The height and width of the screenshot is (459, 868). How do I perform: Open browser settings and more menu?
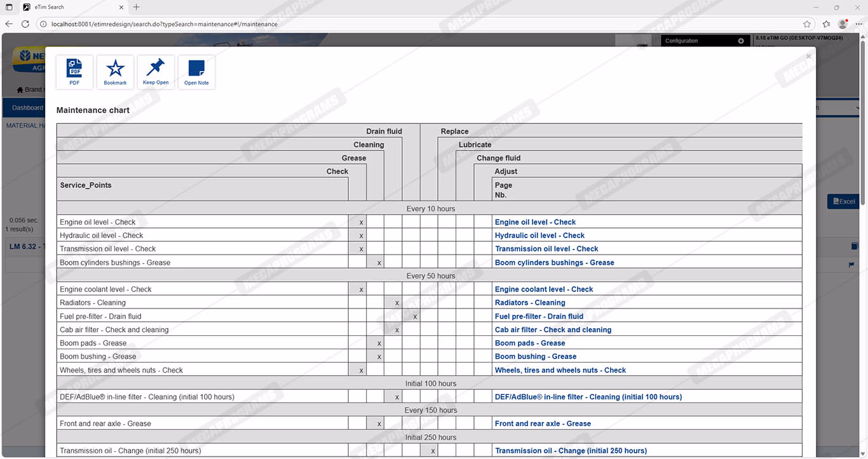(x=858, y=24)
